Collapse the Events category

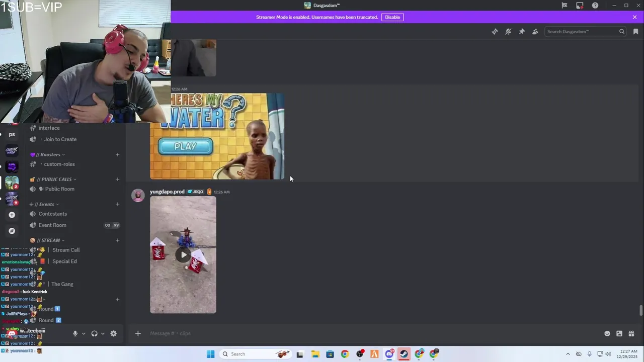tap(44, 204)
